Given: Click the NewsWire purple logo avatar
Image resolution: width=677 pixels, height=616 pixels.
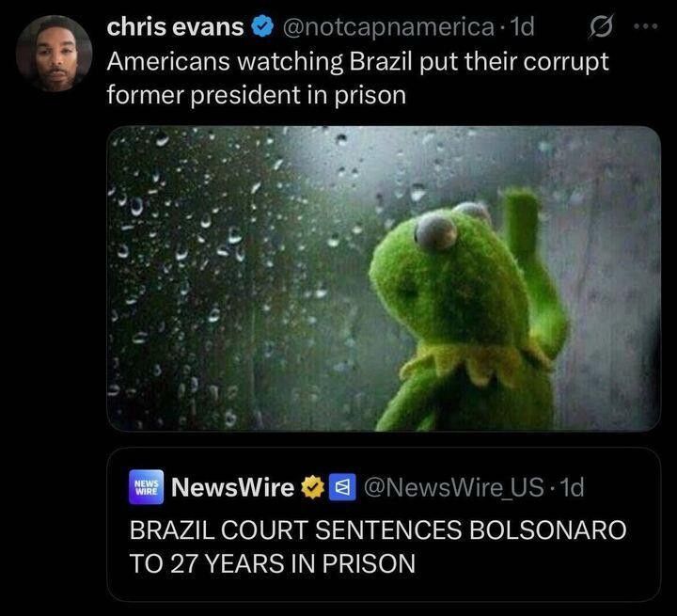Looking at the screenshot, I should [x=147, y=487].
